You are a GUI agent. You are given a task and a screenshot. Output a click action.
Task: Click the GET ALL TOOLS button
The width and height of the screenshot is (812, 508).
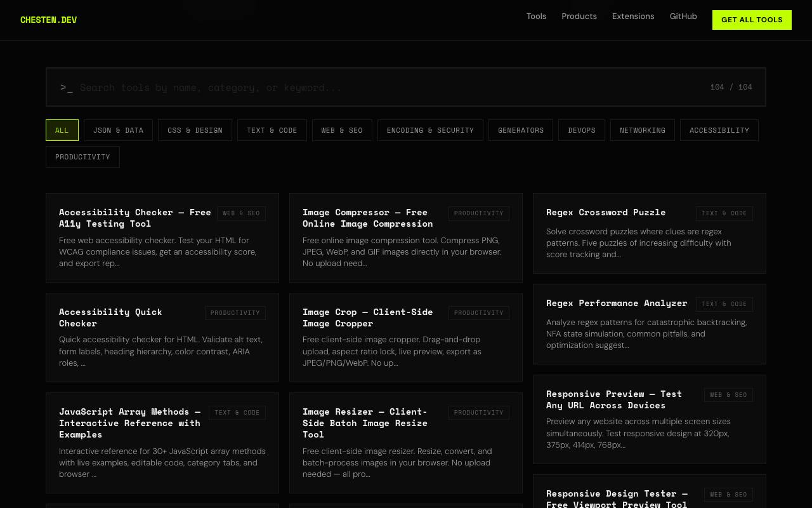click(752, 20)
